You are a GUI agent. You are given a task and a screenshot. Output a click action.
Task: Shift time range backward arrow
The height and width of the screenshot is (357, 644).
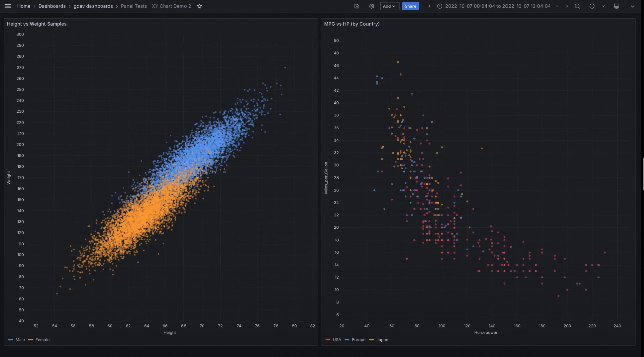[x=429, y=6]
